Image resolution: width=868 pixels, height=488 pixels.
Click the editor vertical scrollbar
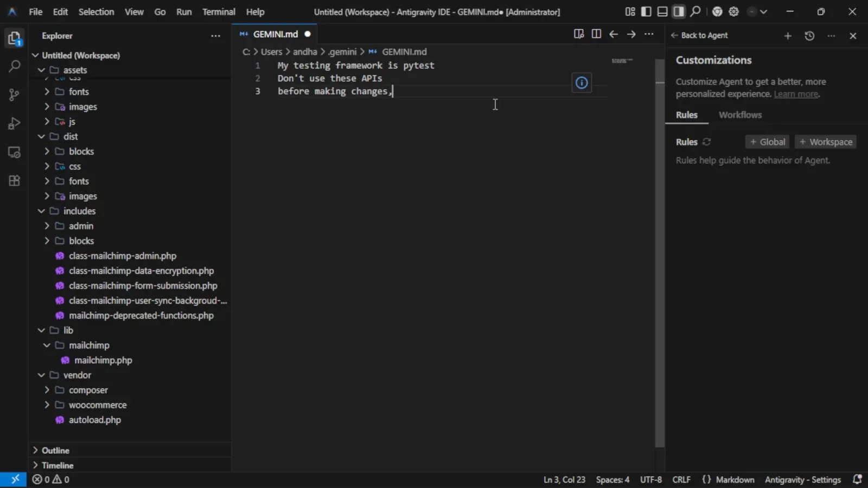click(x=660, y=253)
